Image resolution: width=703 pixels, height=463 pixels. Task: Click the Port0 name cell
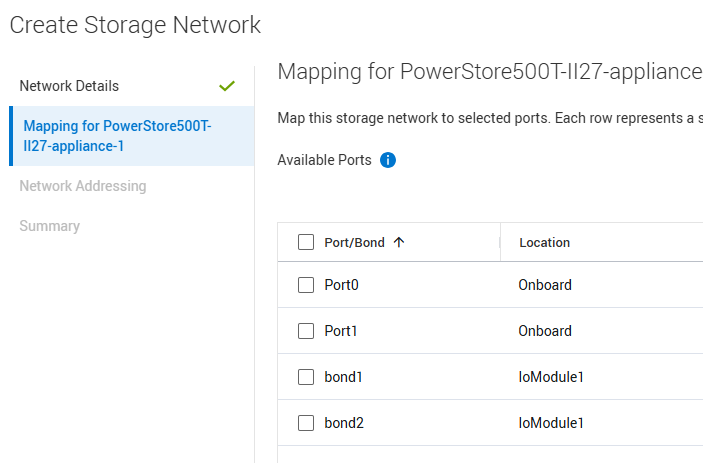click(342, 285)
